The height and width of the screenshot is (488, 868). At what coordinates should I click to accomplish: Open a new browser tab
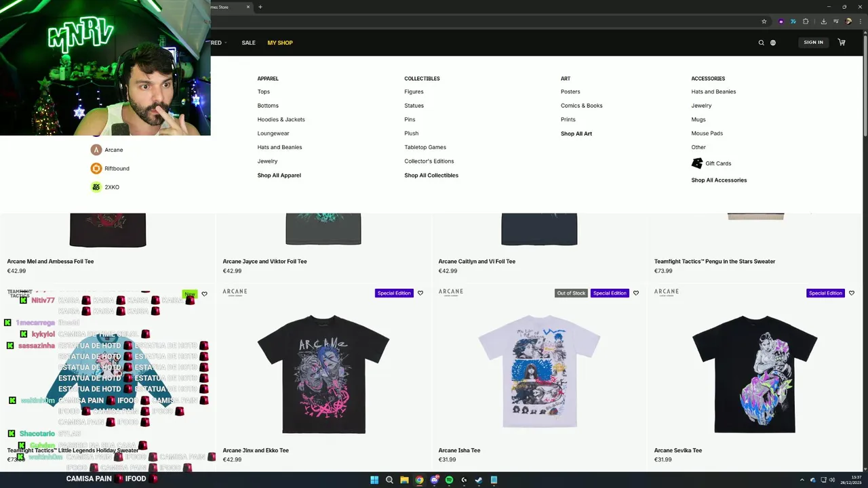point(260,7)
